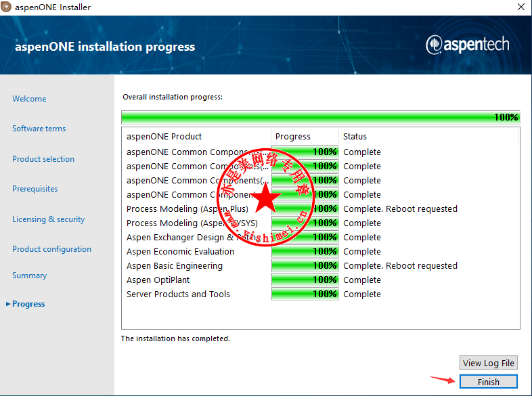This screenshot has width=532, height=396.
Task: Click the overall installation progress bar
Action: 321,117
